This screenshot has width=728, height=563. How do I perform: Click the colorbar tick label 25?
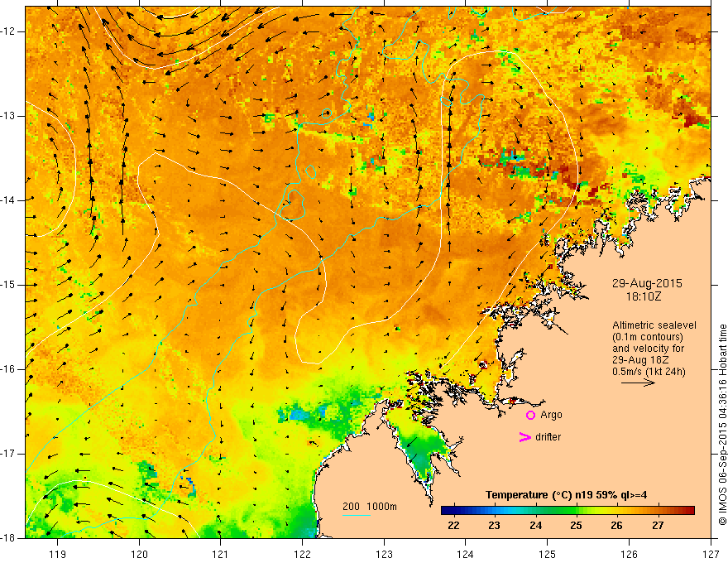pos(576,526)
